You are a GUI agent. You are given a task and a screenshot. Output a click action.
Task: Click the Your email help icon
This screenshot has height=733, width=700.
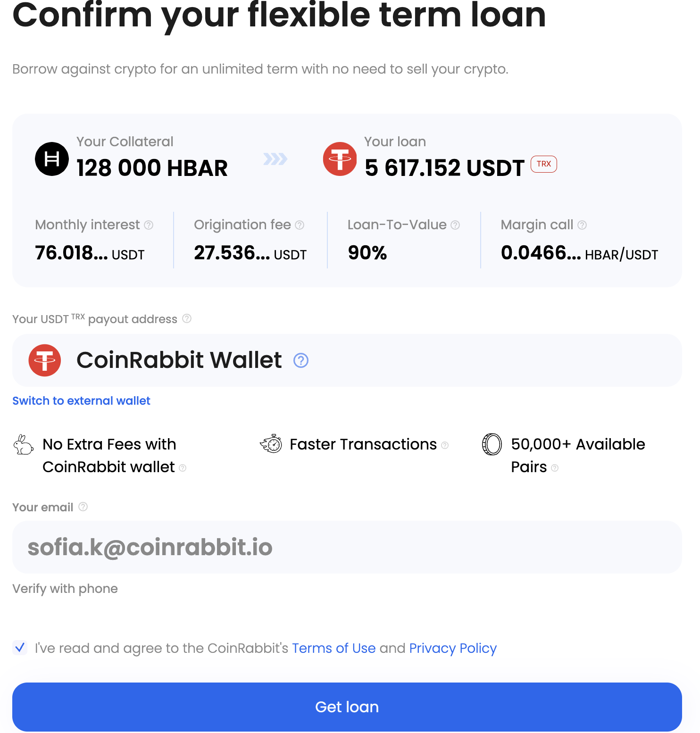click(83, 507)
